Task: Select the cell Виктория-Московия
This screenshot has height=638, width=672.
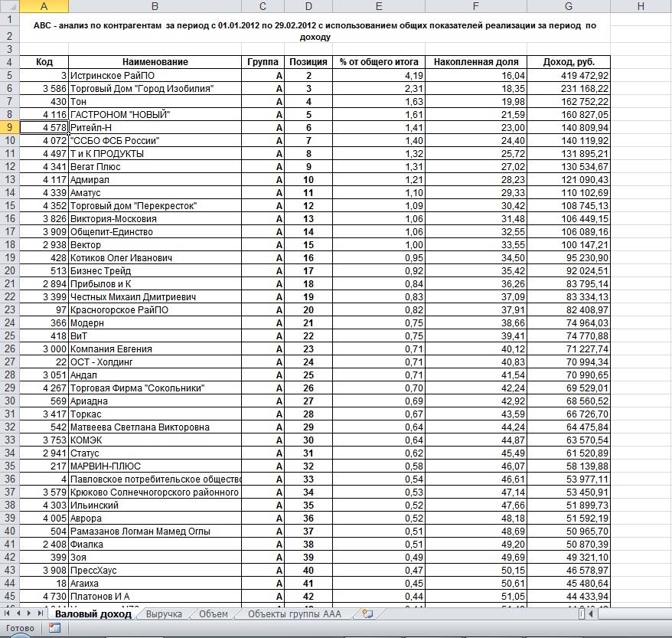Action: pyautogui.click(x=155, y=219)
